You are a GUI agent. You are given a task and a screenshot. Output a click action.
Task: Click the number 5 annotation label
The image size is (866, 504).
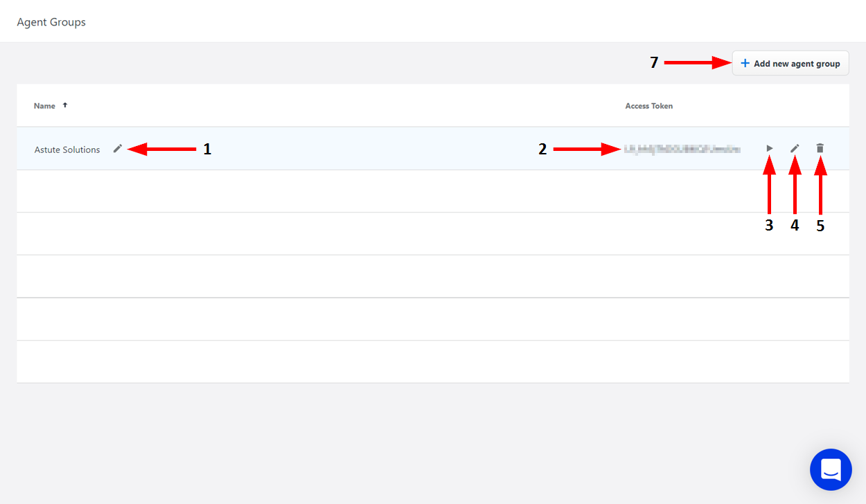(x=820, y=226)
